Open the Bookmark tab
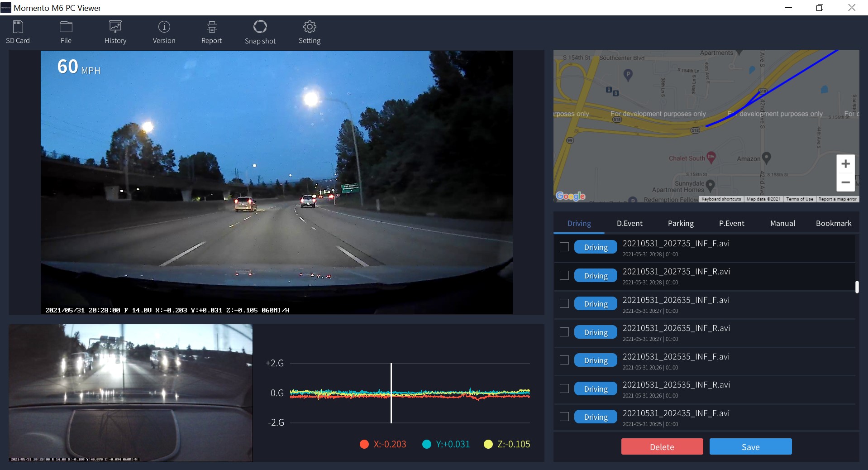The width and height of the screenshot is (868, 470). 833,223
